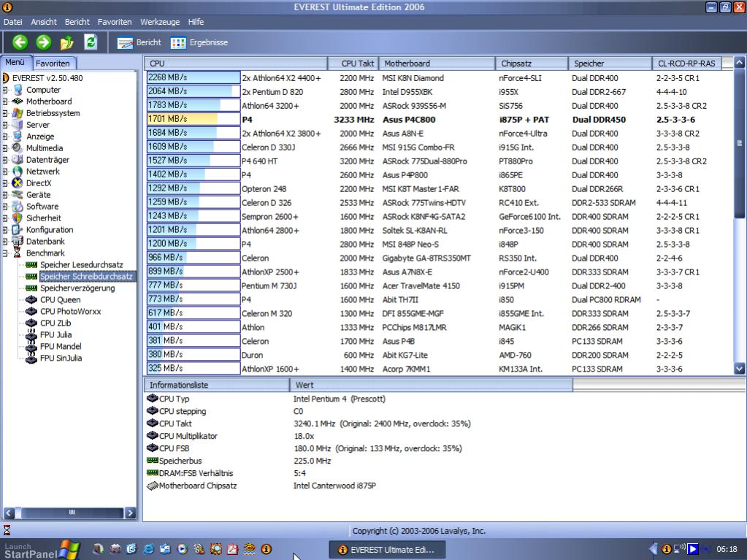Click the green Back arrow toolbar icon
747x560 pixels.
[20, 42]
